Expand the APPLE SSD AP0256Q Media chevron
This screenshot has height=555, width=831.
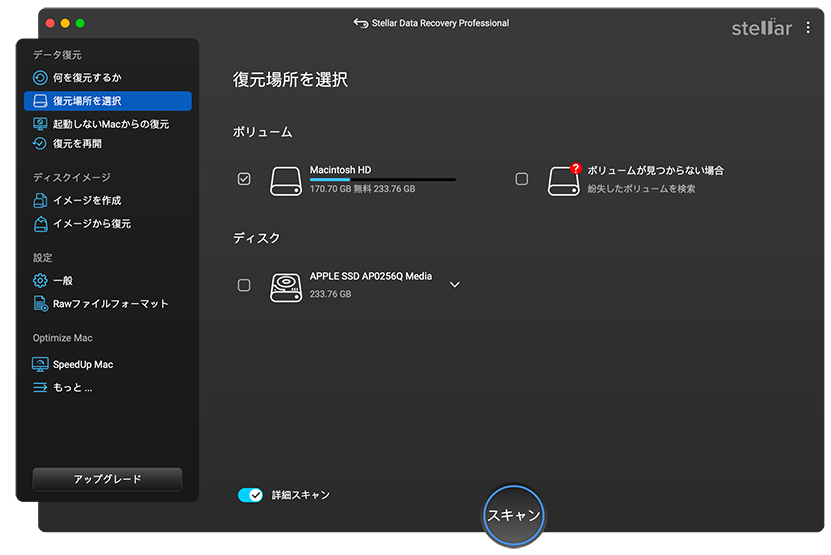(455, 285)
